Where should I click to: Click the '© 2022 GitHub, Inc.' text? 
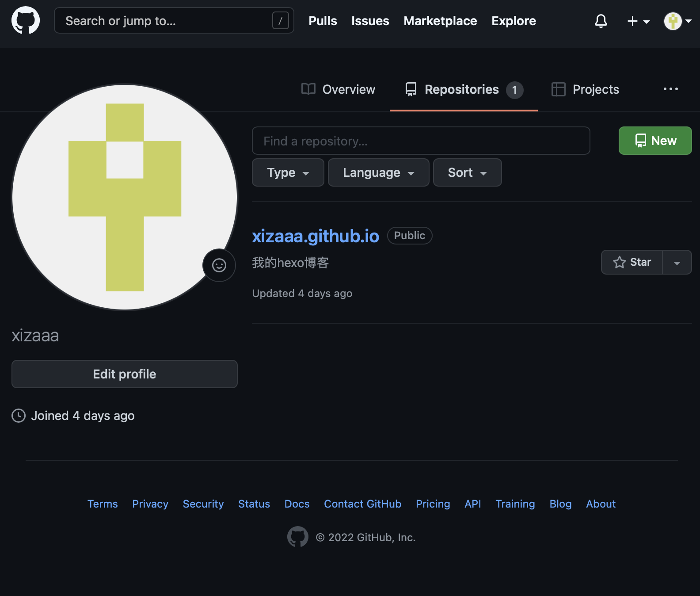click(366, 537)
